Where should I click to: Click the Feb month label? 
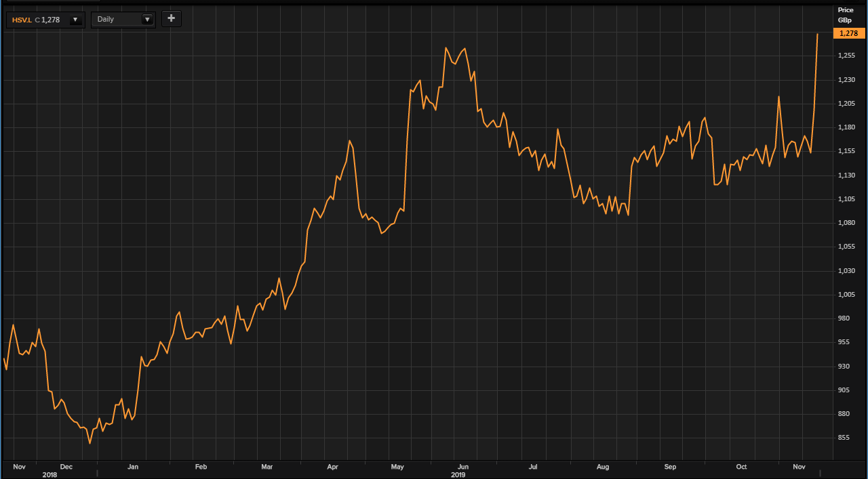pyautogui.click(x=201, y=467)
